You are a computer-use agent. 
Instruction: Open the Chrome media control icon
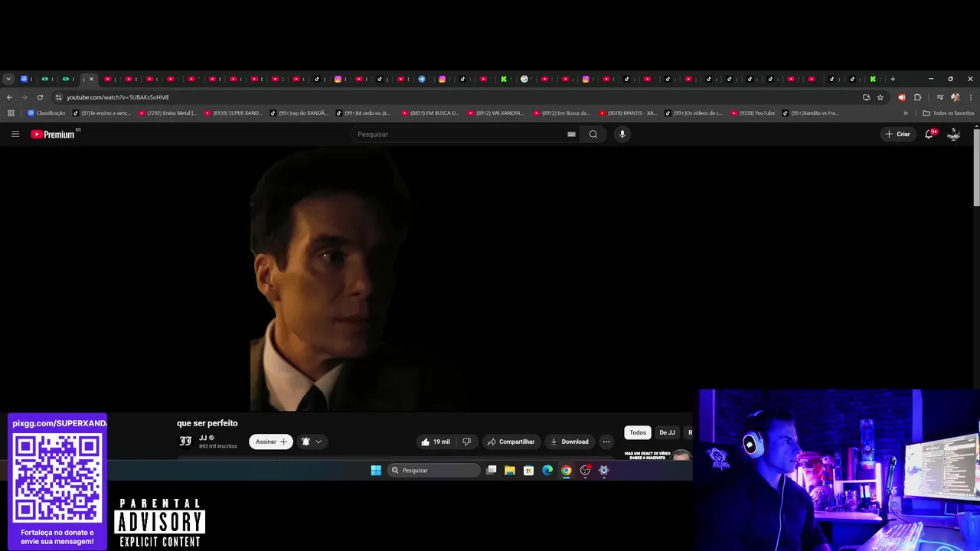click(939, 97)
